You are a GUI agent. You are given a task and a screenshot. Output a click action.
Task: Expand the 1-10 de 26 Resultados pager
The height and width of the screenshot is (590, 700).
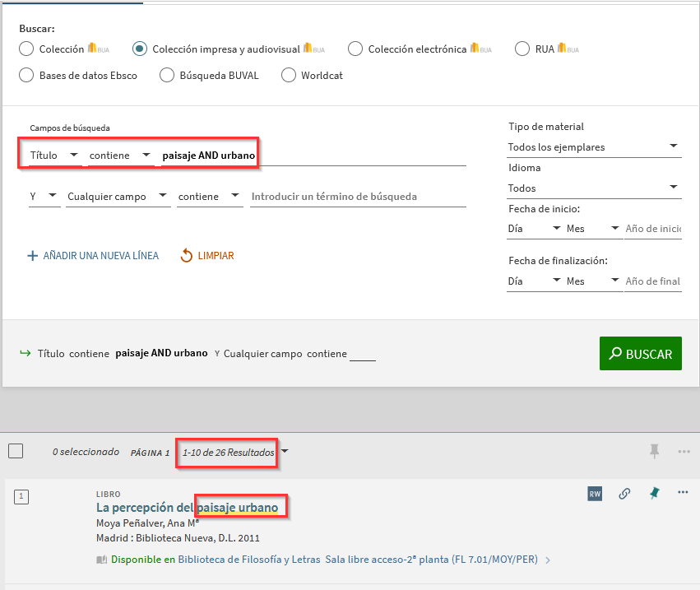tap(285, 452)
